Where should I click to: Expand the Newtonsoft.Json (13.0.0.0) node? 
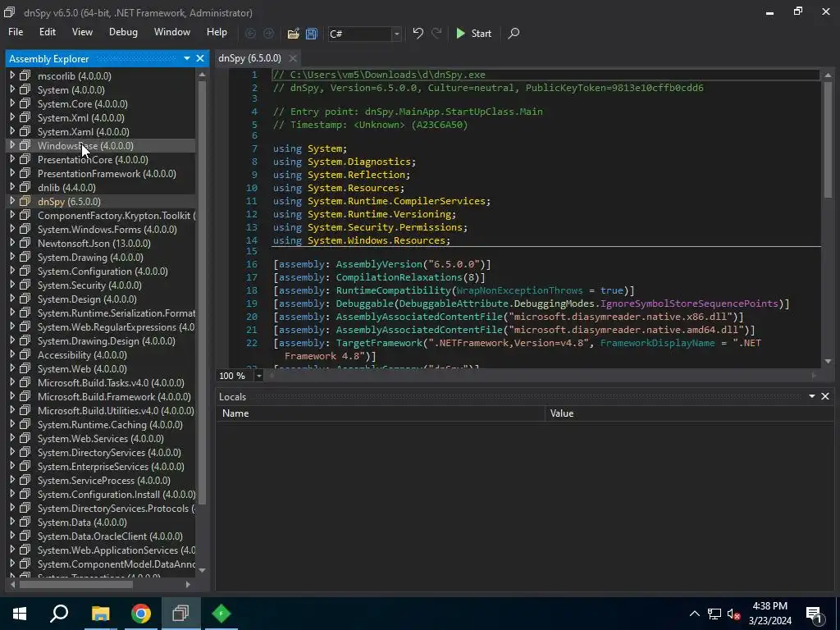[x=12, y=243]
